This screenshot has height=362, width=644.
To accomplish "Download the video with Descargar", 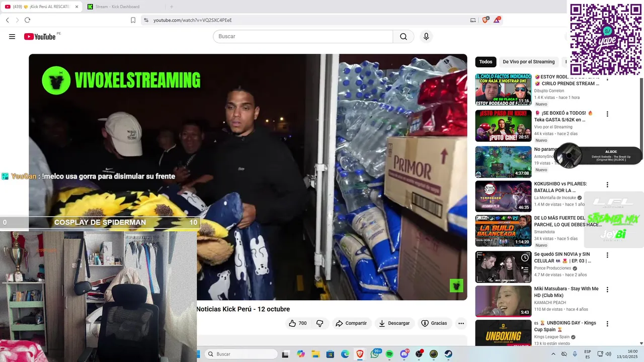I will (394, 323).
